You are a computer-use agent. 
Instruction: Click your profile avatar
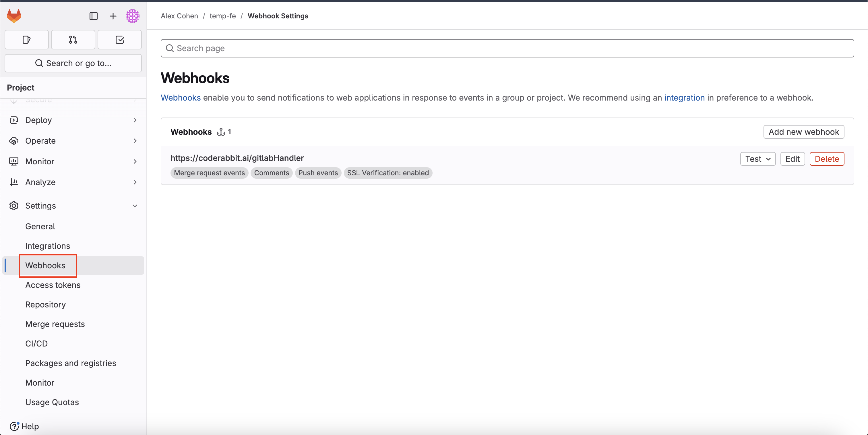[132, 16]
